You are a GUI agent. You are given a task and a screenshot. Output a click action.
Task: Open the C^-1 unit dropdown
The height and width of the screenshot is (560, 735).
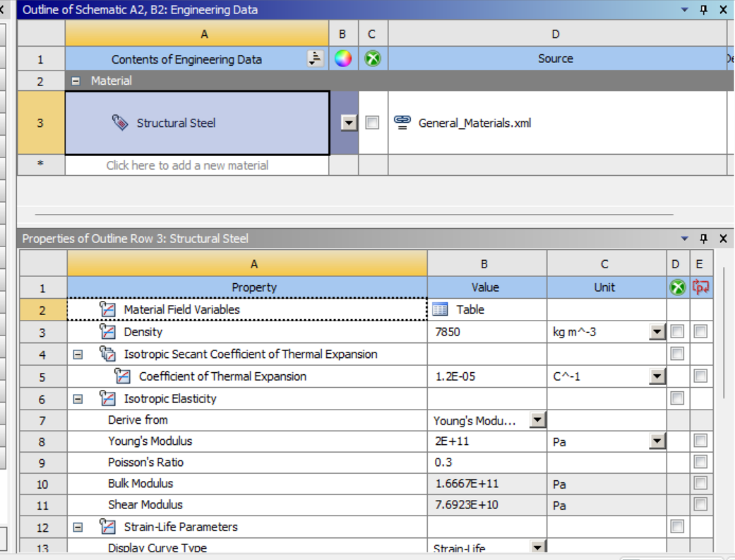pyautogui.click(x=657, y=376)
